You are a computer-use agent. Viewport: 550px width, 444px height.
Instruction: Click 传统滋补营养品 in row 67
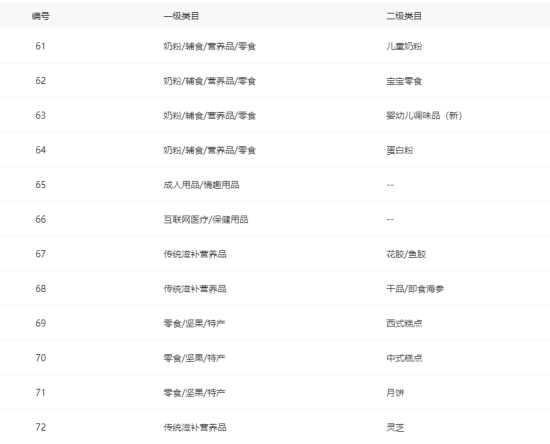(x=195, y=254)
